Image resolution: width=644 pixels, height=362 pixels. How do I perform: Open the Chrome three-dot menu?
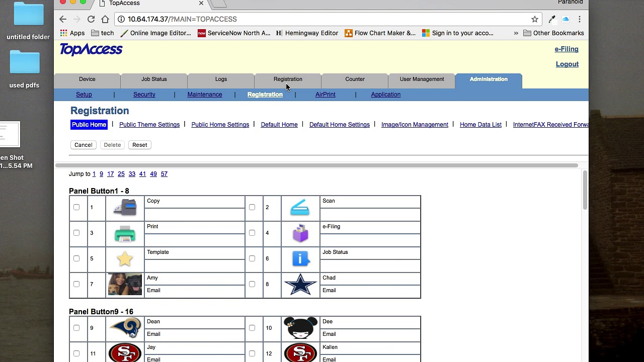tap(580, 19)
